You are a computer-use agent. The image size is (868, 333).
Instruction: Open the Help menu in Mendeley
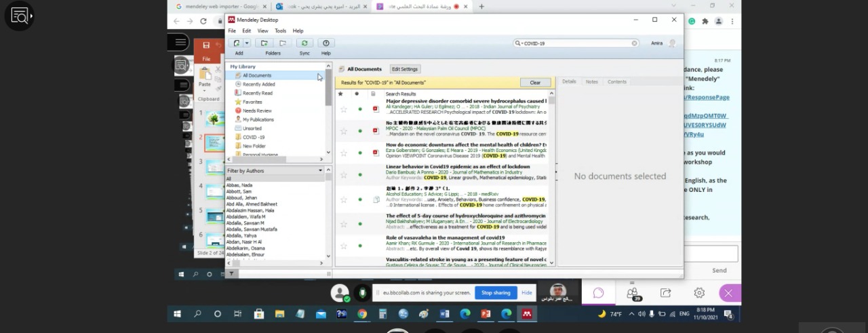pyautogui.click(x=298, y=31)
